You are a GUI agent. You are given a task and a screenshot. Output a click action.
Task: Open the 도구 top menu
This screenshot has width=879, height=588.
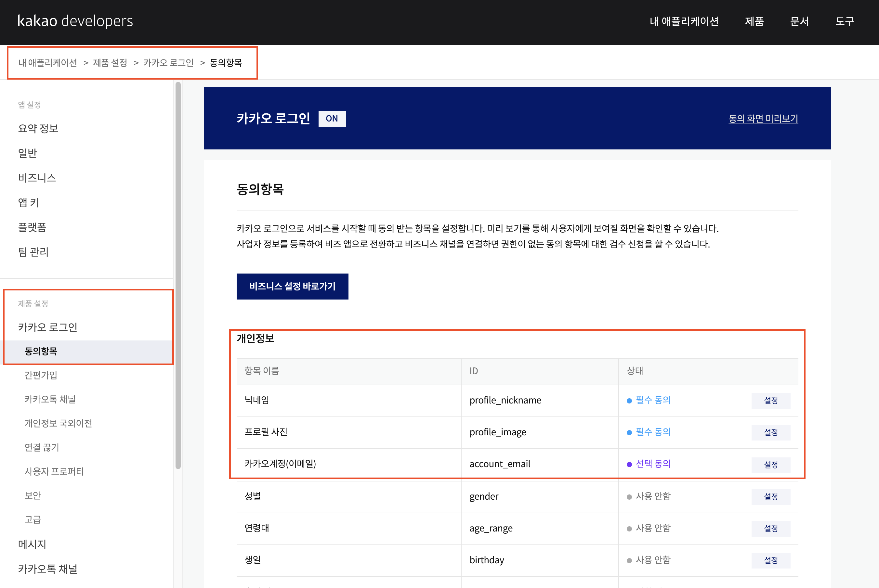(x=844, y=21)
